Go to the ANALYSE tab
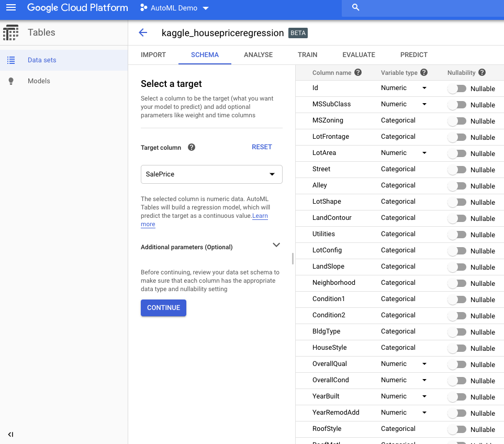Image resolution: width=504 pixels, height=444 pixels. click(258, 54)
